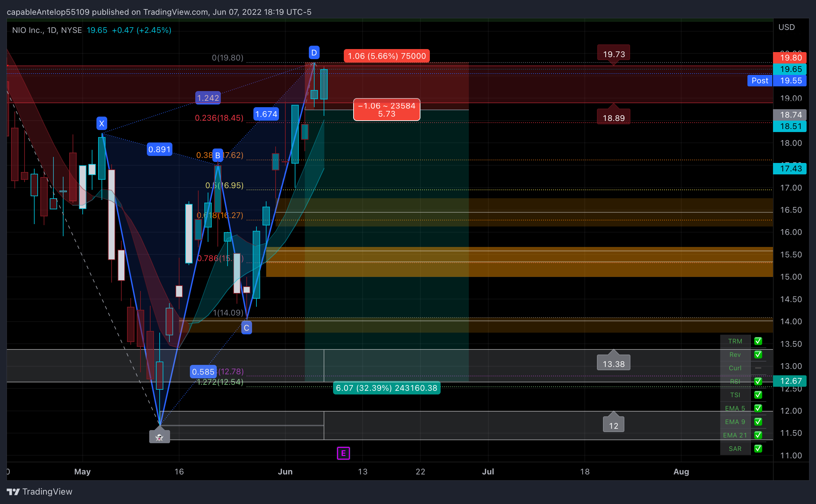The width and height of the screenshot is (816, 504).
Task: Click the 1.674 ratio label
Action: click(266, 114)
